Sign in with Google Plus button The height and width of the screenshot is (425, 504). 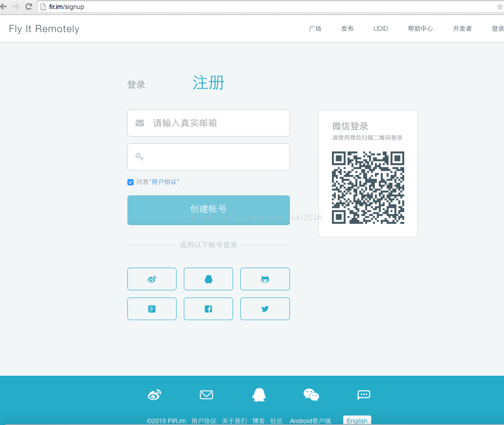(152, 309)
